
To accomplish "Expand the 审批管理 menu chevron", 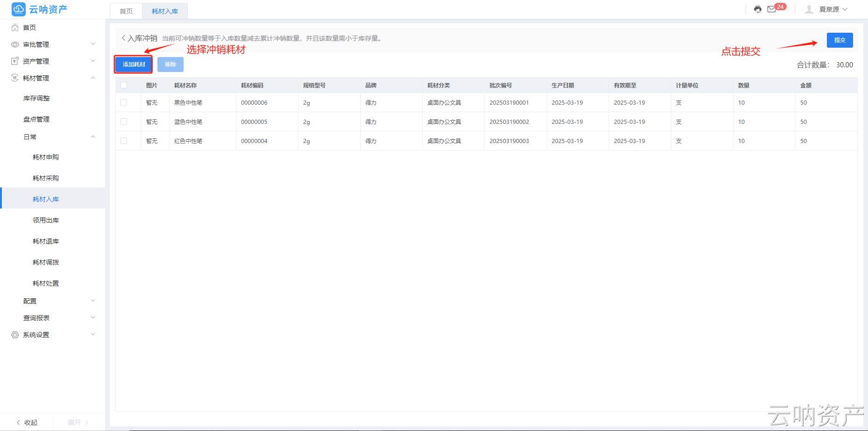I will click(x=93, y=44).
